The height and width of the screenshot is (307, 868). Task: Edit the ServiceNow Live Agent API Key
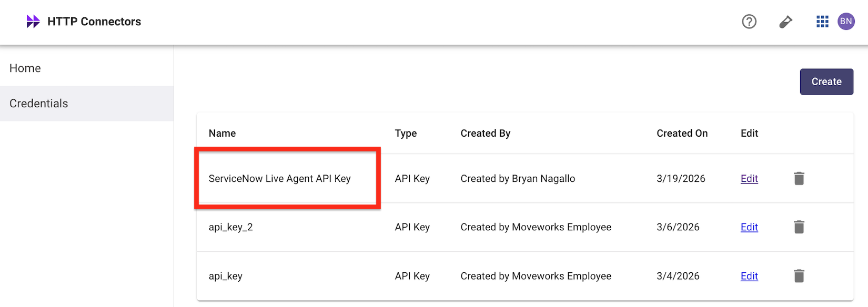pos(749,179)
